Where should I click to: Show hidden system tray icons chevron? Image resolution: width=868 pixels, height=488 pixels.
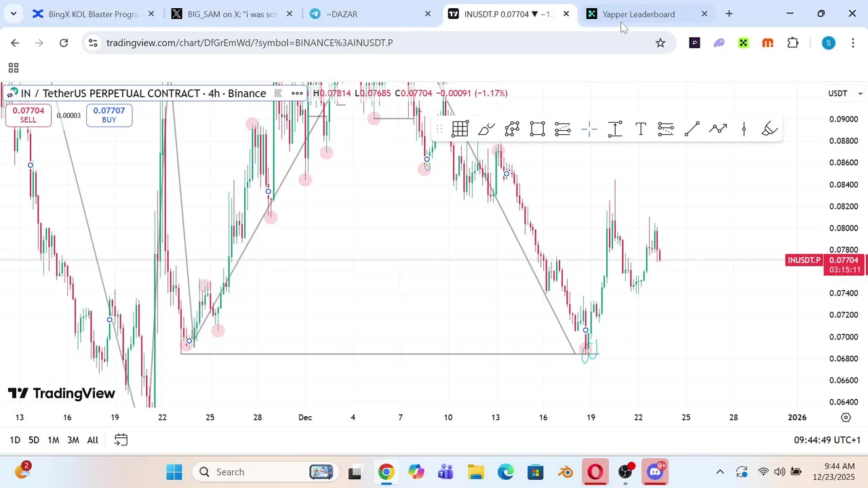(x=720, y=472)
